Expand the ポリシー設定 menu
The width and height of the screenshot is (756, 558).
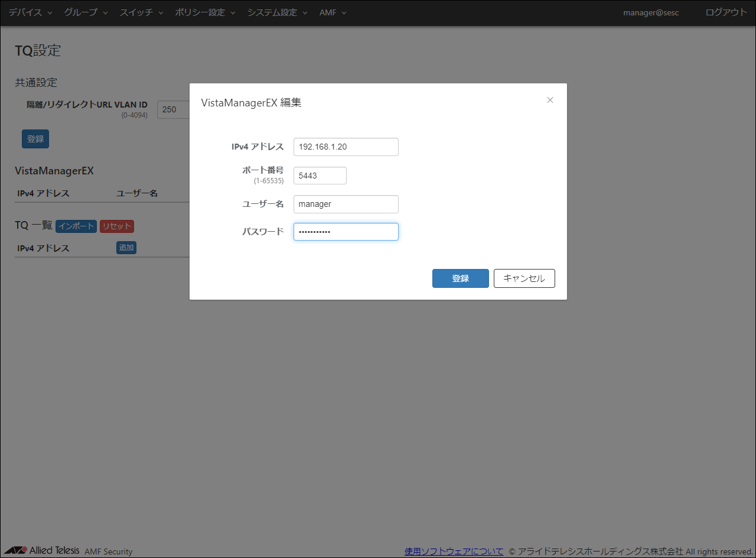205,12
